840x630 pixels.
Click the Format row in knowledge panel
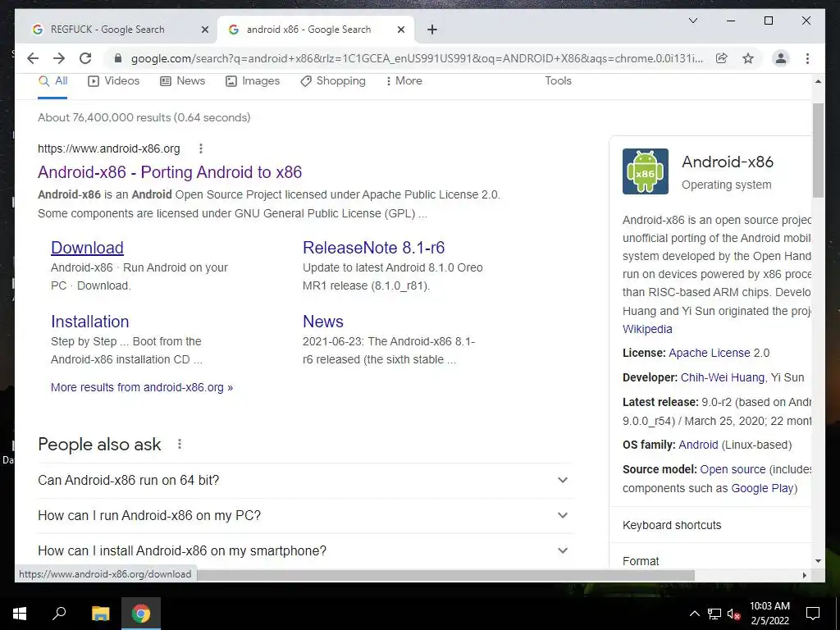711,557
